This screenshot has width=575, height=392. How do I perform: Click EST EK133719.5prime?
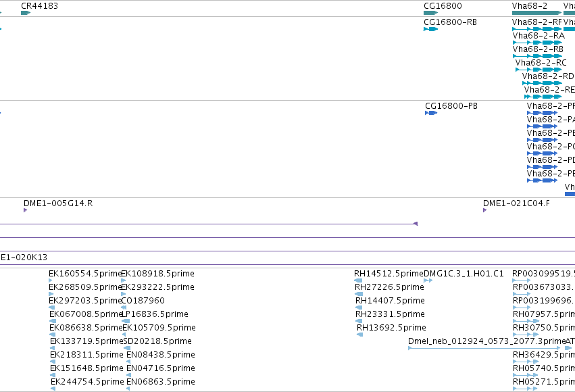pos(53,348)
